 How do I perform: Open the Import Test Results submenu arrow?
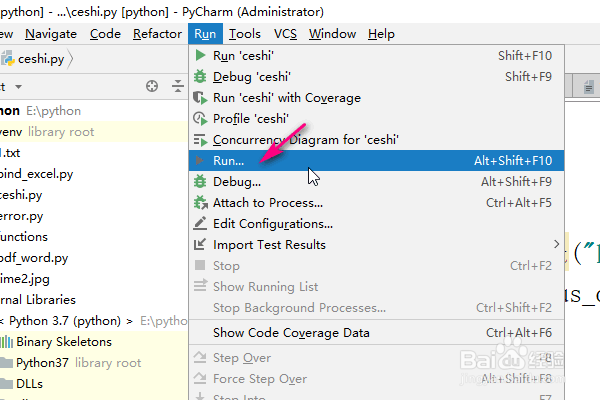[557, 244]
